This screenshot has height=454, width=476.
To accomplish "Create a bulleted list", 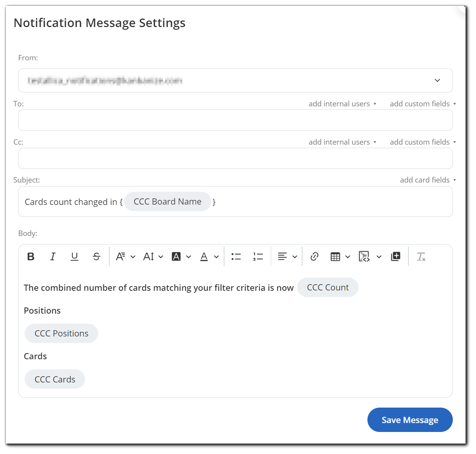I will (236, 256).
